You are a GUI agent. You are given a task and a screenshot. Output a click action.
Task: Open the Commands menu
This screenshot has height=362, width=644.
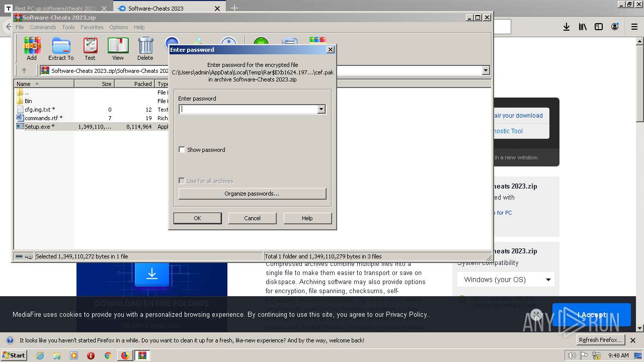point(43,27)
